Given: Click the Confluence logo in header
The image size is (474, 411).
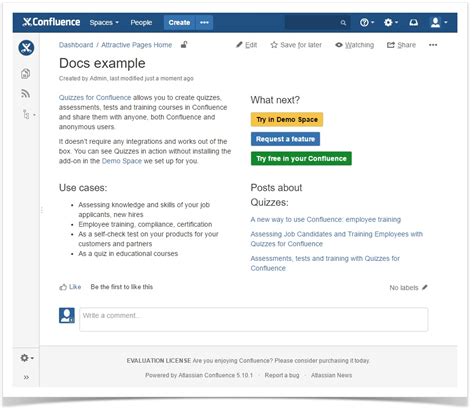Looking at the screenshot, I should [51, 22].
